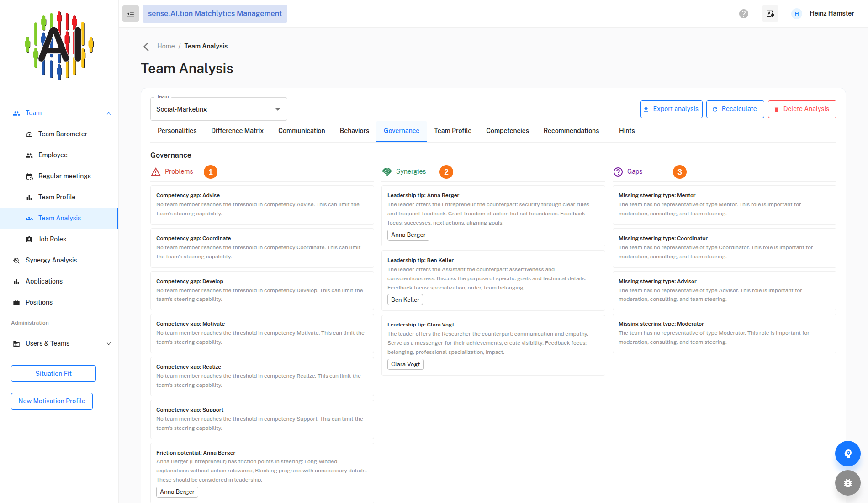Screen dimensions: 868x503
Task: Switch to the Difference Matrix tab
Action: point(238,131)
